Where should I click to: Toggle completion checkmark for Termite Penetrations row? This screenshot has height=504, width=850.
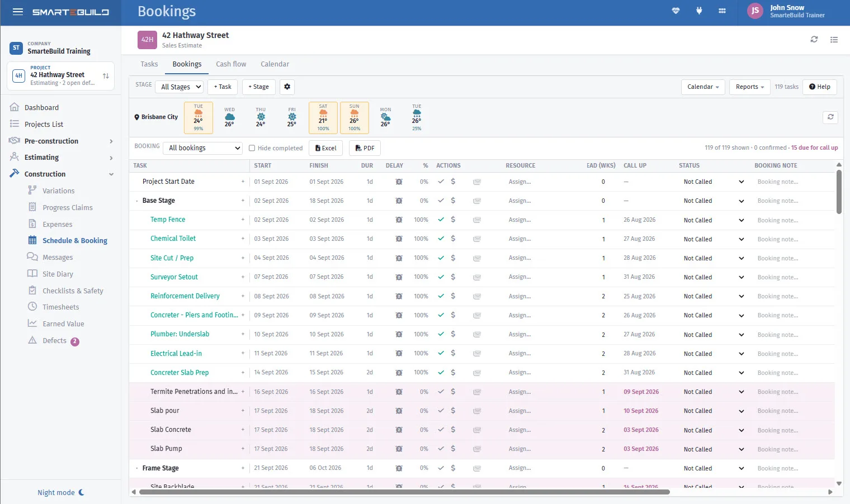click(441, 392)
